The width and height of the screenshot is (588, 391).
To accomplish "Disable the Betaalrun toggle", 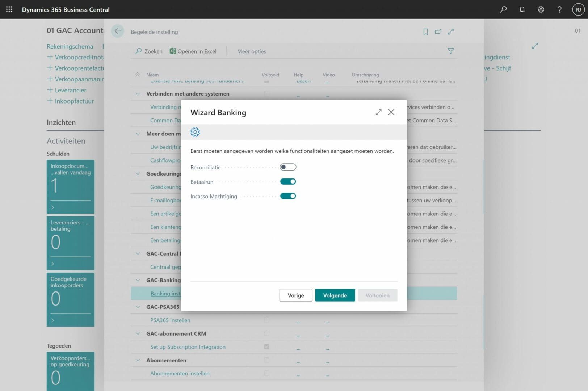I will click(x=288, y=181).
